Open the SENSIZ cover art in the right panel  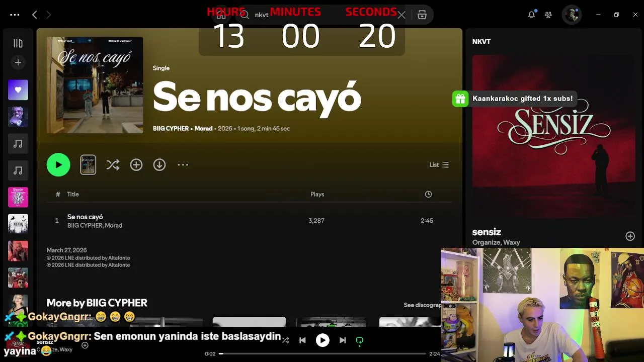tap(554, 137)
